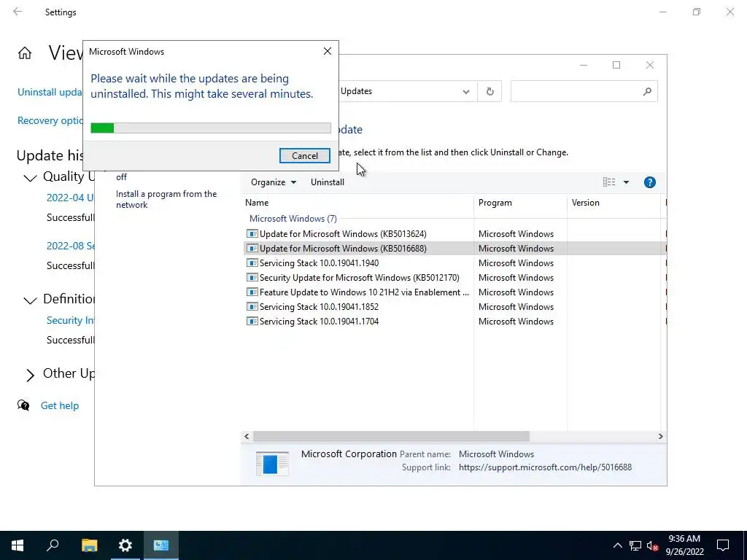Change view using the view icon

609,182
